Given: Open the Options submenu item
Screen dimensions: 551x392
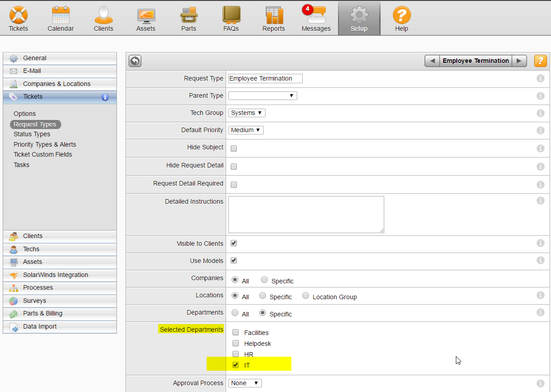Looking at the screenshot, I should (24, 114).
